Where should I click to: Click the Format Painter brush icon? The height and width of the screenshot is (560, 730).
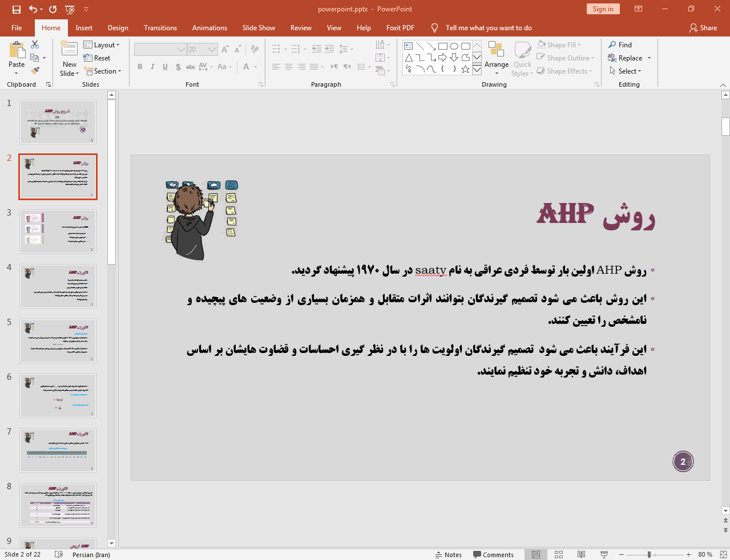point(35,71)
